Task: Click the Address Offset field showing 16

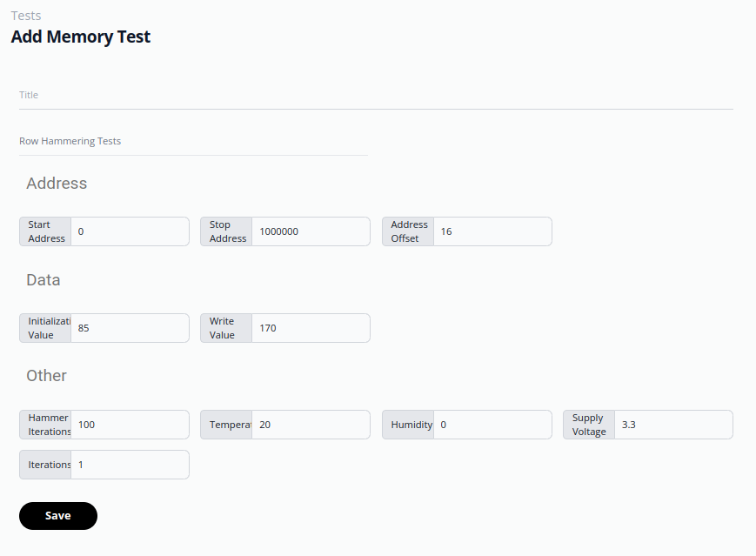Action: [492, 231]
